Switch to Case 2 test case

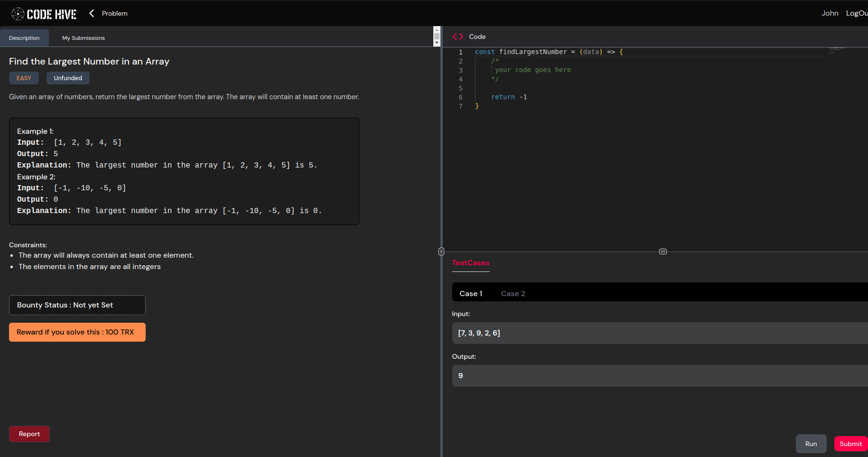pyautogui.click(x=513, y=293)
